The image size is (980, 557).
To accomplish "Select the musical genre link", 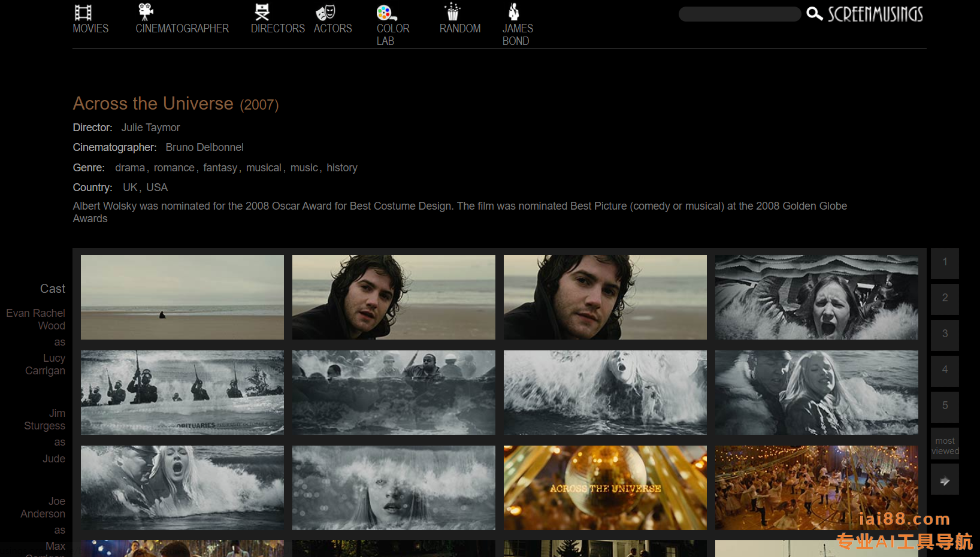I will pyautogui.click(x=264, y=168).
